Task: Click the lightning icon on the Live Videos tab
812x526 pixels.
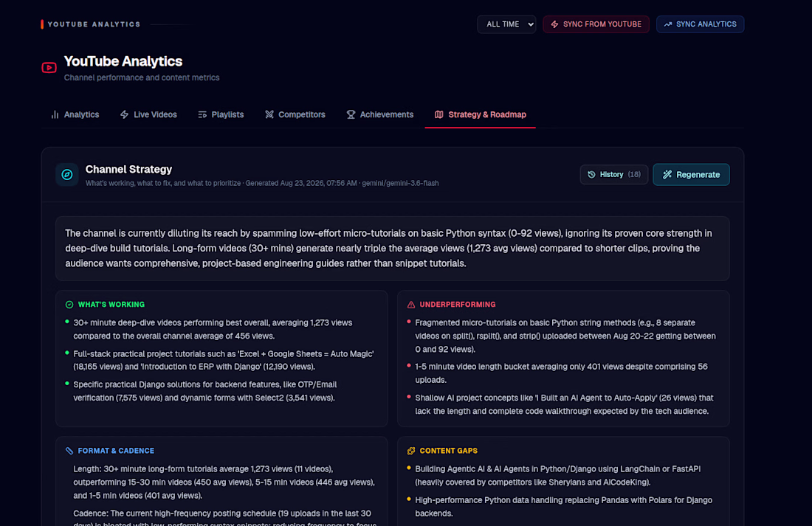Action: pyautogui.click(x=124, y=114)
